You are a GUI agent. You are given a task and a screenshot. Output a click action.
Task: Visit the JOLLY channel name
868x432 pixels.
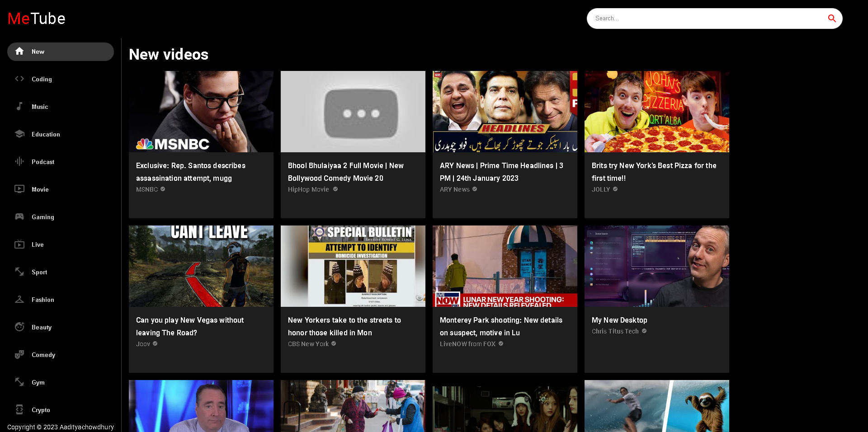(601, 189)
